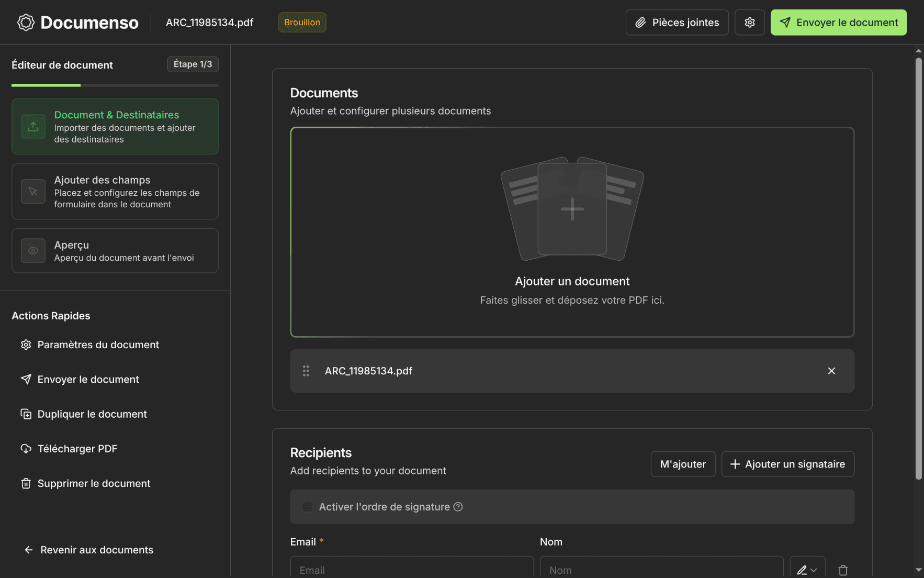Click the signature order help icon
Viewport: 924px width, 578px height.
click(x=458, y=507)
